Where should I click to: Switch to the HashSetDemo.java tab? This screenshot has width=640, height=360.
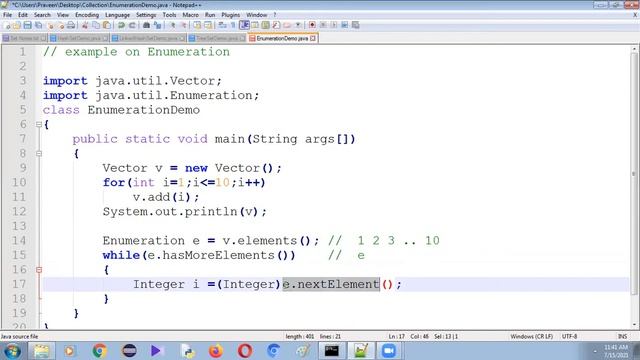point(79,38)
